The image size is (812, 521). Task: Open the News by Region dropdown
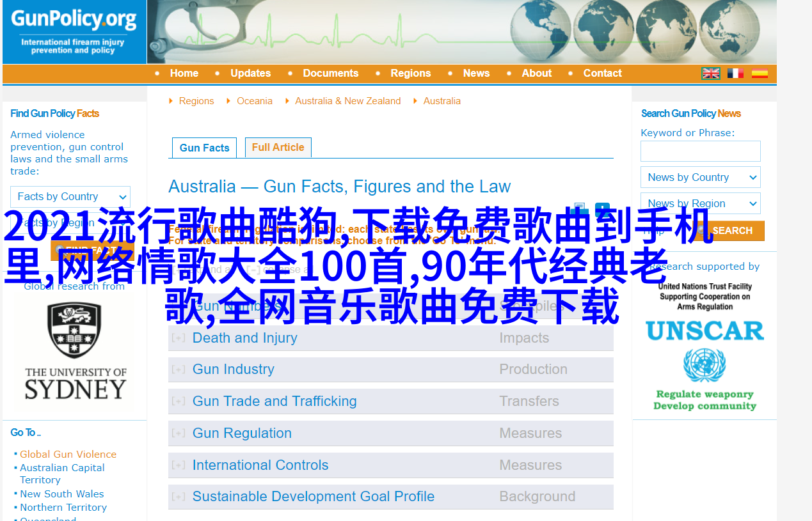pyautogui.click(x=701, y=204)
